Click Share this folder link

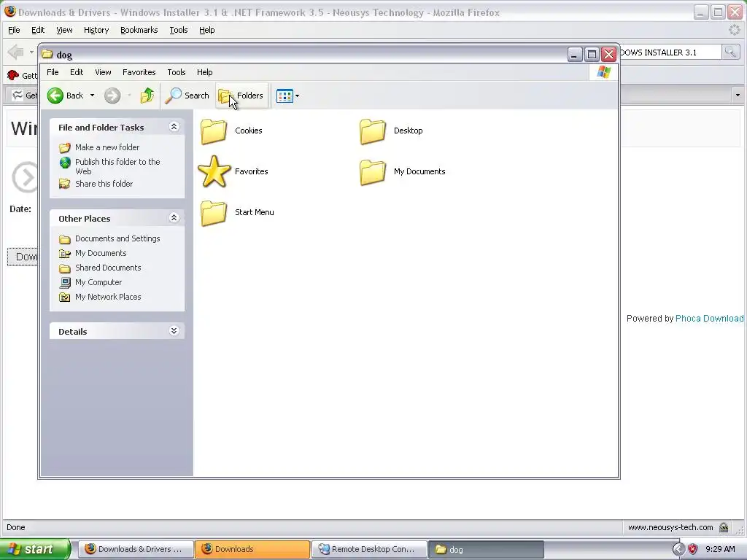coord(104,184)
